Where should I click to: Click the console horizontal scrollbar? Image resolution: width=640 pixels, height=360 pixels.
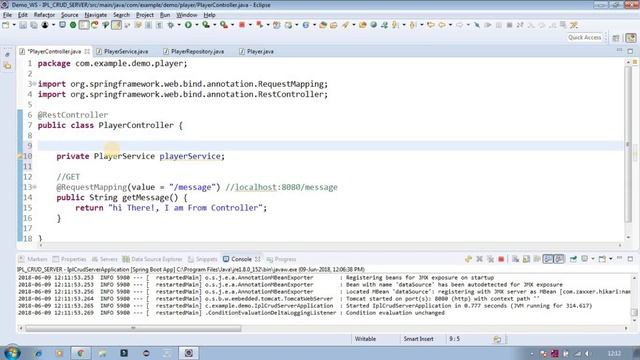[133, 328]
